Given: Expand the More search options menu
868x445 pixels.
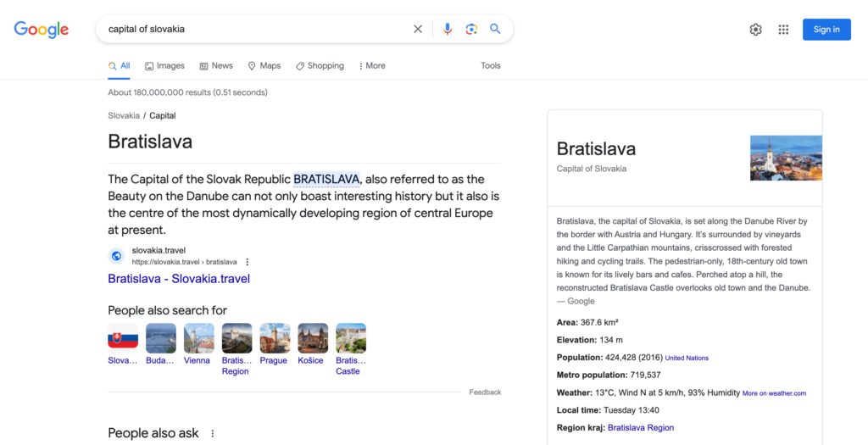Looking at the screenshot, I should tap(372, 66).
